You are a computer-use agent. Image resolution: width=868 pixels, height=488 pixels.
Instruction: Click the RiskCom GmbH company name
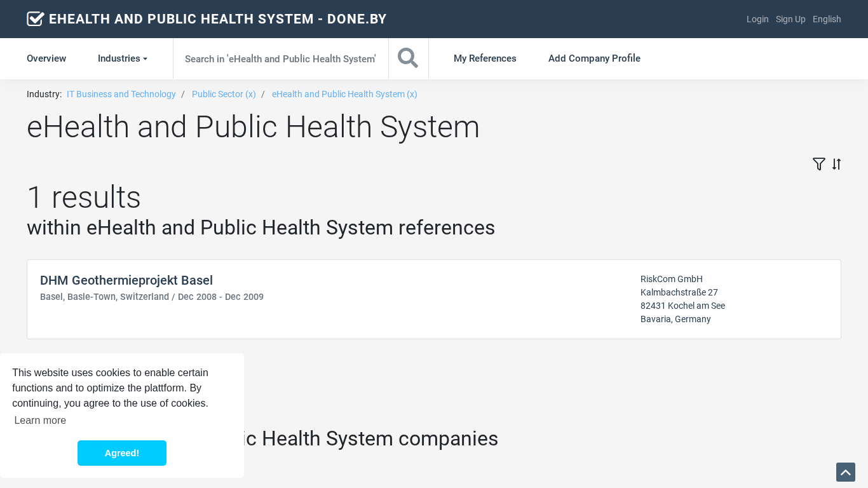[672, 279]
